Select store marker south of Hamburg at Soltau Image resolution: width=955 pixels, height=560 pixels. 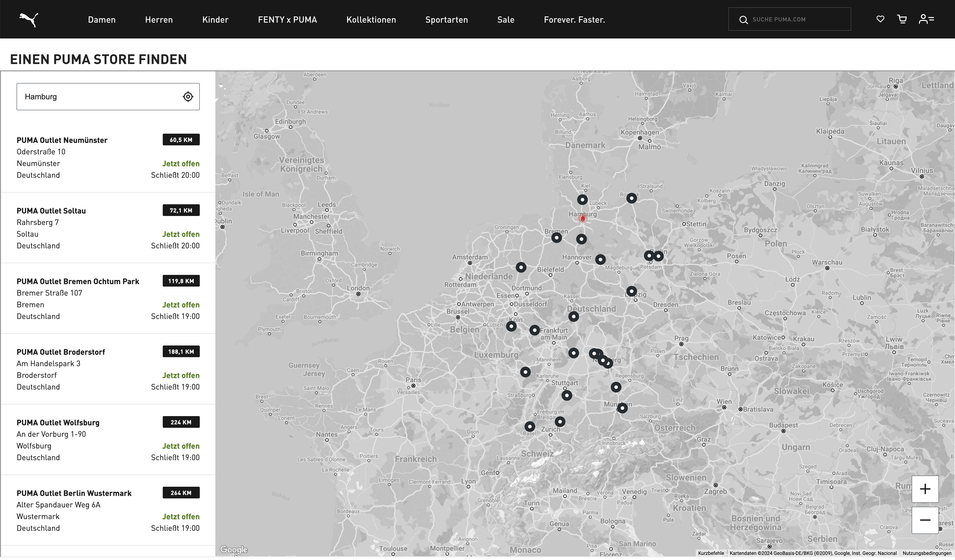[x=581, y=239]
